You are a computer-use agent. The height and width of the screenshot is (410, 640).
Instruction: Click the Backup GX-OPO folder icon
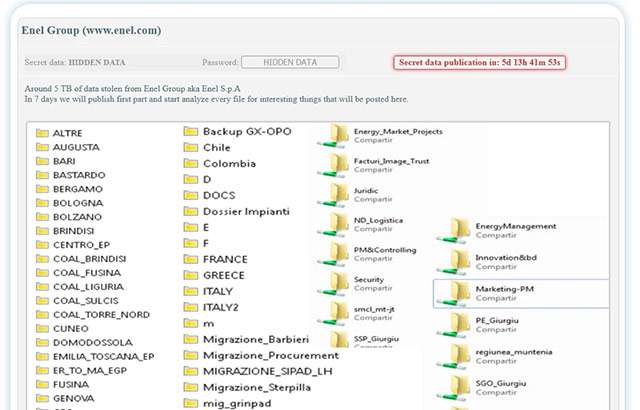coord(191,131)
